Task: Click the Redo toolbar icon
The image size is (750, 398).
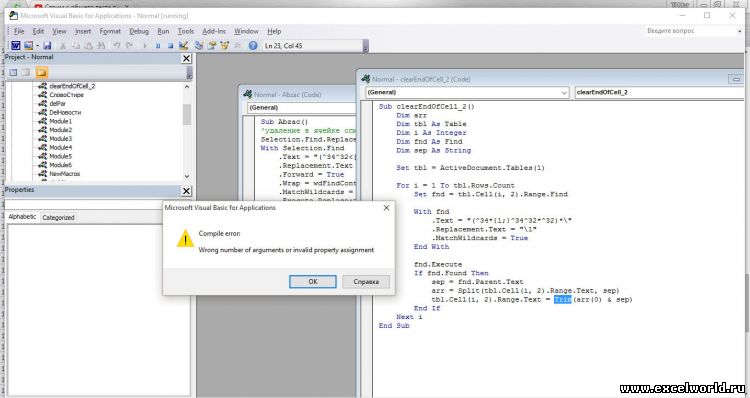Action: coord(129,45)
